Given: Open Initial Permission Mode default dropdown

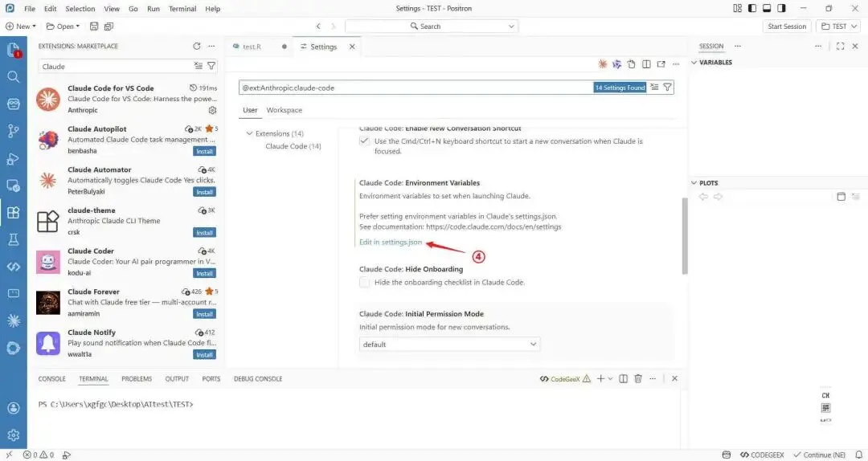Looking at the screenshot, I should 449,345.
